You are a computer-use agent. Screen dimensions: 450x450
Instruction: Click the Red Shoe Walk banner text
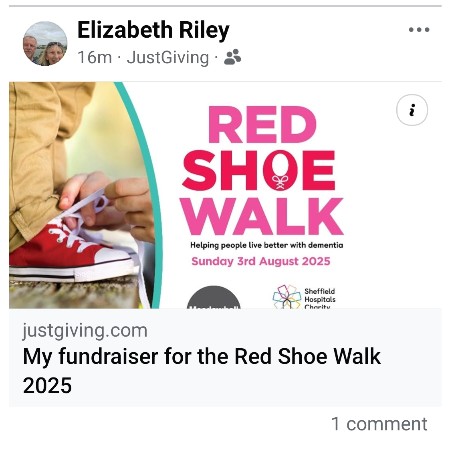tap(263, 171)
